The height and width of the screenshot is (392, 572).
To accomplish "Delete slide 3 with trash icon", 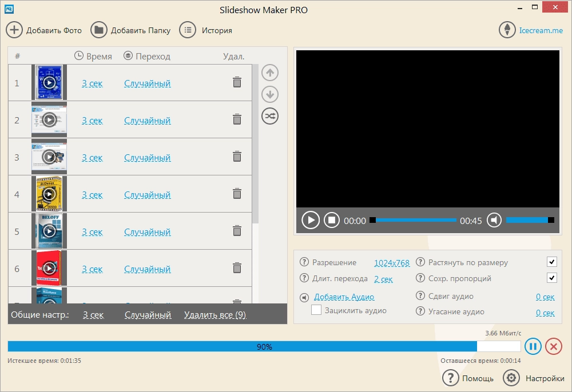I will (x=237, y=157).
